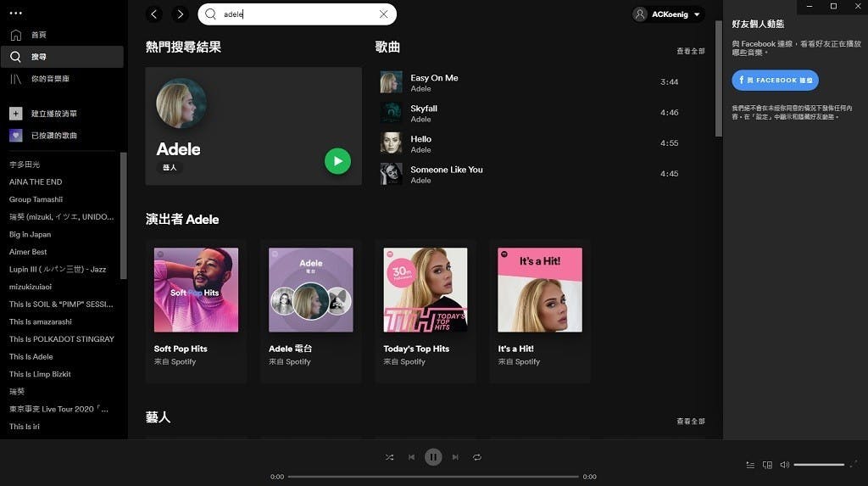
Task: Open playlist This Is iri
Action: [x=25, y=427]
